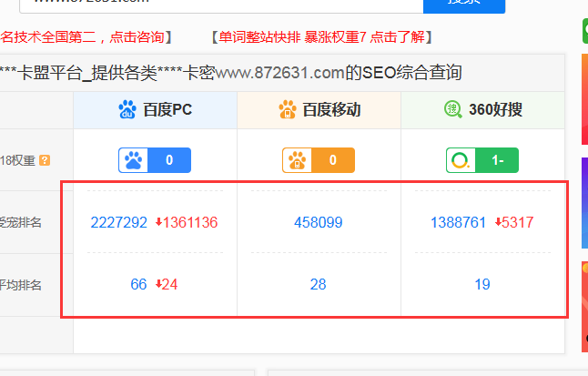Open the 单词整站快排 暴涨权重7 ad link
This screenshot has width=588, height=376.
321,37
